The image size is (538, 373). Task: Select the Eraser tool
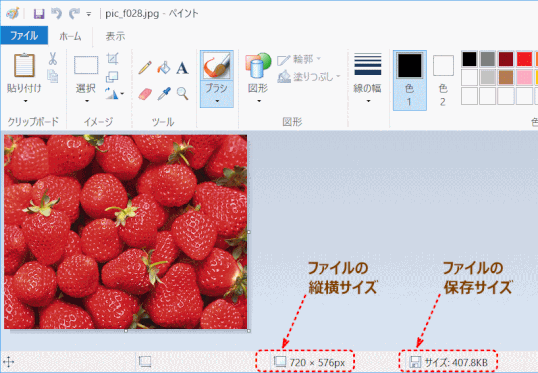point(145,94)
